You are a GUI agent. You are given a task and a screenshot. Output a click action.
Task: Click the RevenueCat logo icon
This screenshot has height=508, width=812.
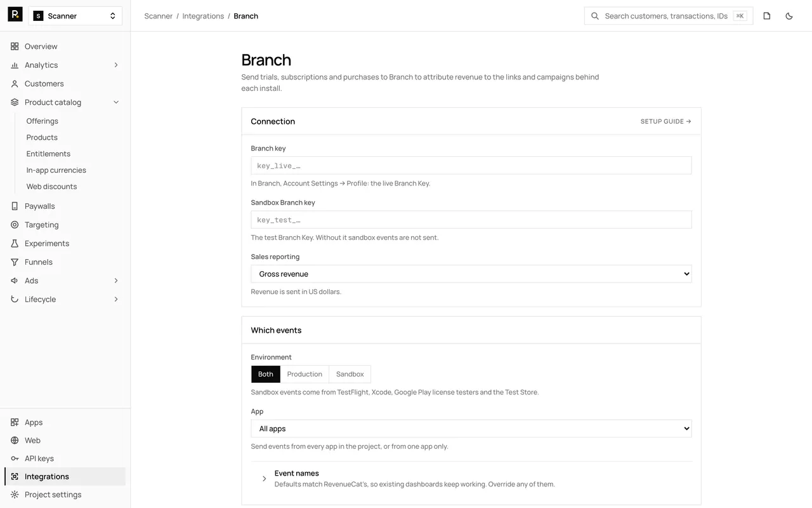tap(15, 15)
